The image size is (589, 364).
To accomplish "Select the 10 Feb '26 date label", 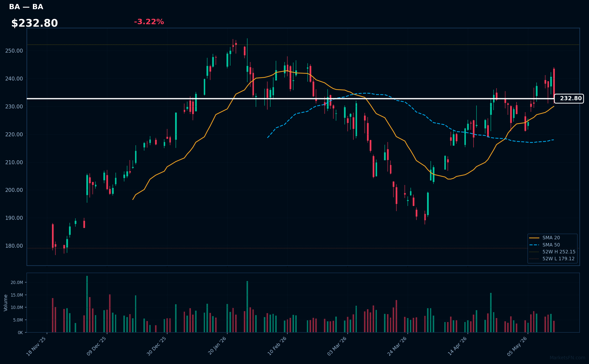I will pos(277,346).
